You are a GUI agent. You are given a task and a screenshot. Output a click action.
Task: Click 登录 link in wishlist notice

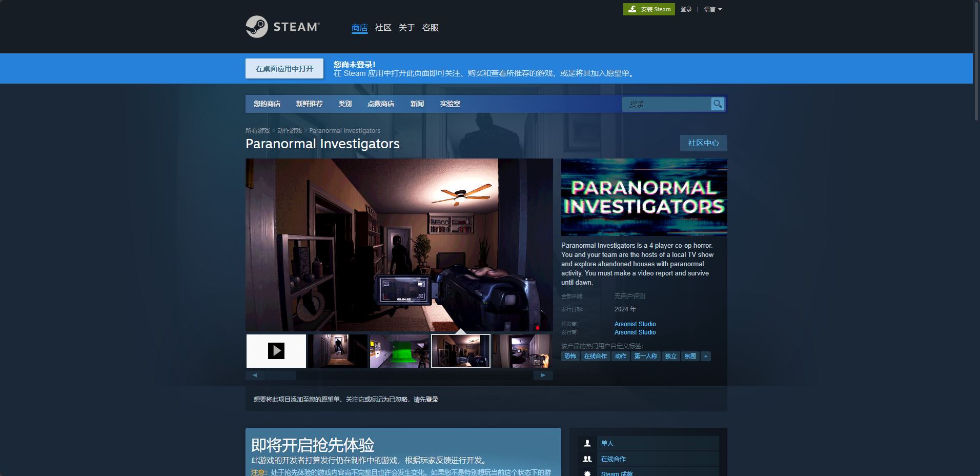[432, 400]
